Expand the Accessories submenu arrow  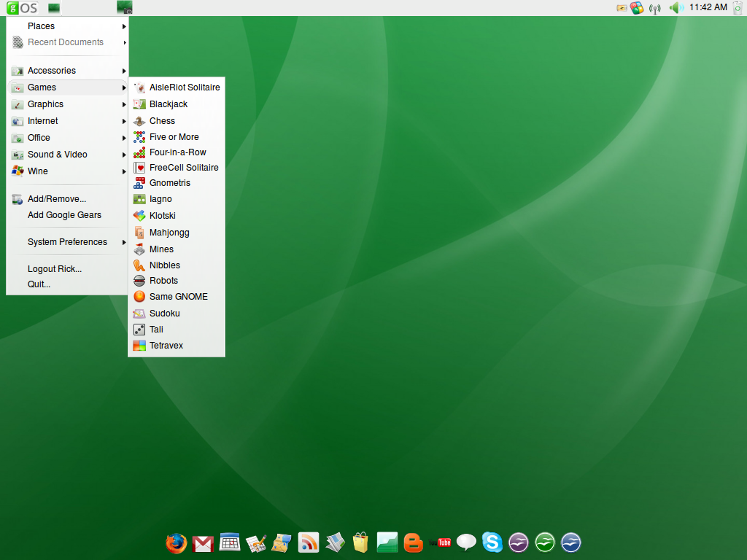pyautogui.click(x=124, y=71)
